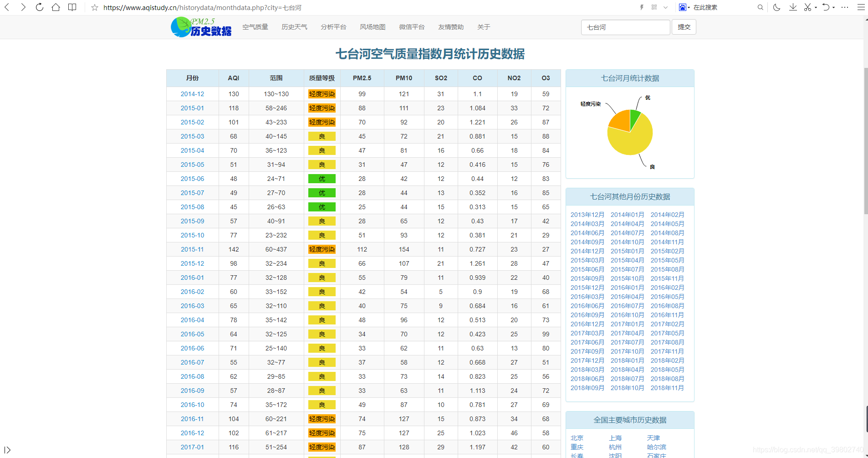Open the browser home page icon
This screenshot has width=868, height=458.
pos(56,7)
